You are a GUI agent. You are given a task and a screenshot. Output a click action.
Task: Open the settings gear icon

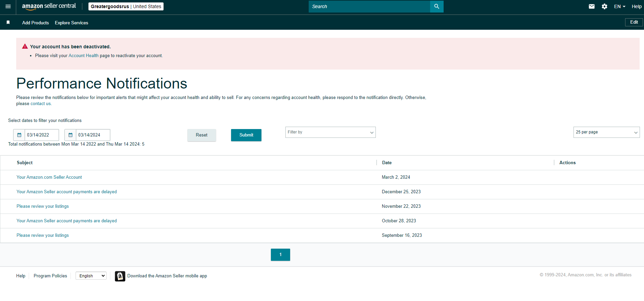click(605, 6)
